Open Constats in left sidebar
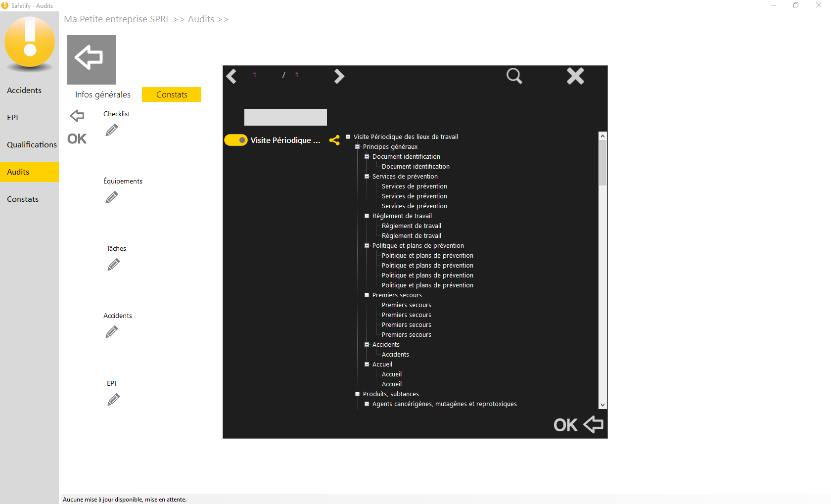This screenshot has width=831, height=504. [29, 199]
